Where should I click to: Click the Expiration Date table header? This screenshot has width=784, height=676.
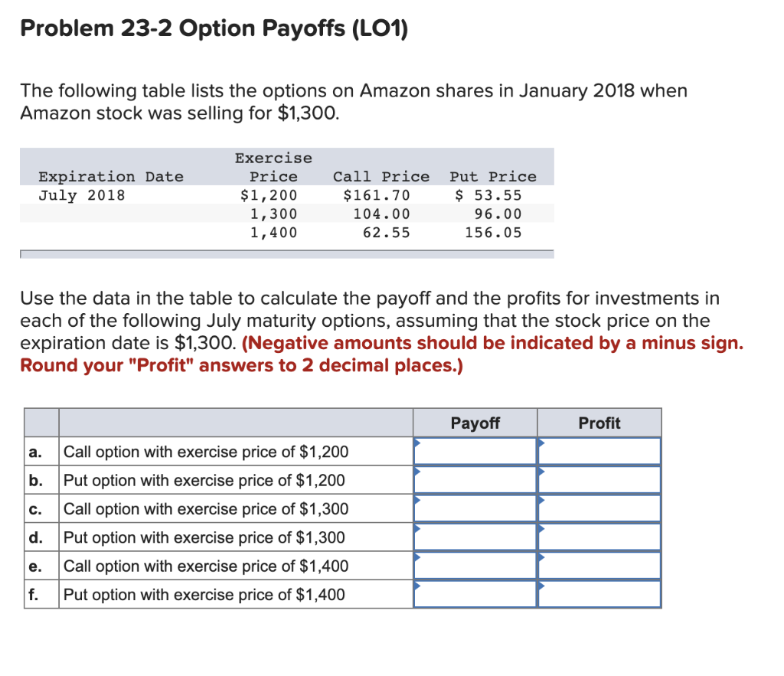coord(110,176)
